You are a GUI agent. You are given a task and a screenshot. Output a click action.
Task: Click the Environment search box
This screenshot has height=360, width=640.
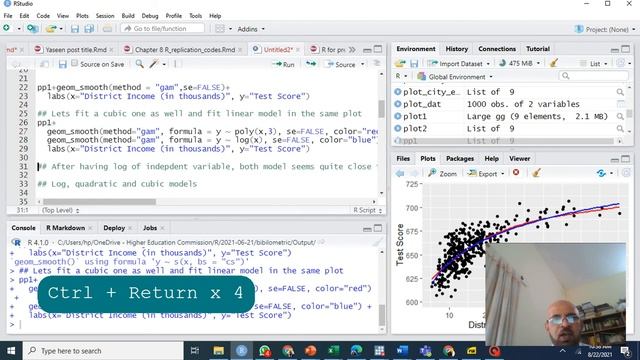pos(593,76)
